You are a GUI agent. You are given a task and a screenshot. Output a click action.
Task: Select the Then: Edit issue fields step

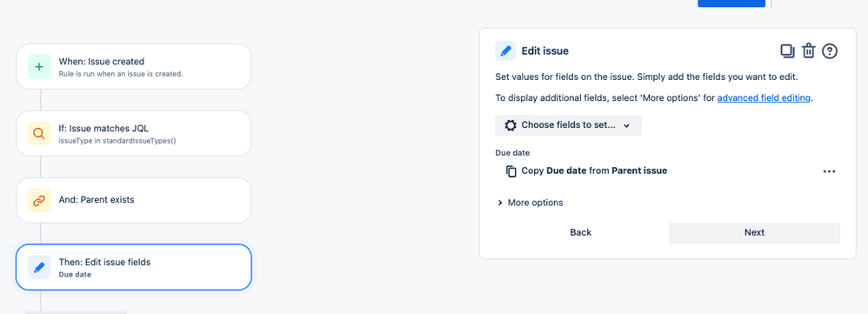coord(133,268)
